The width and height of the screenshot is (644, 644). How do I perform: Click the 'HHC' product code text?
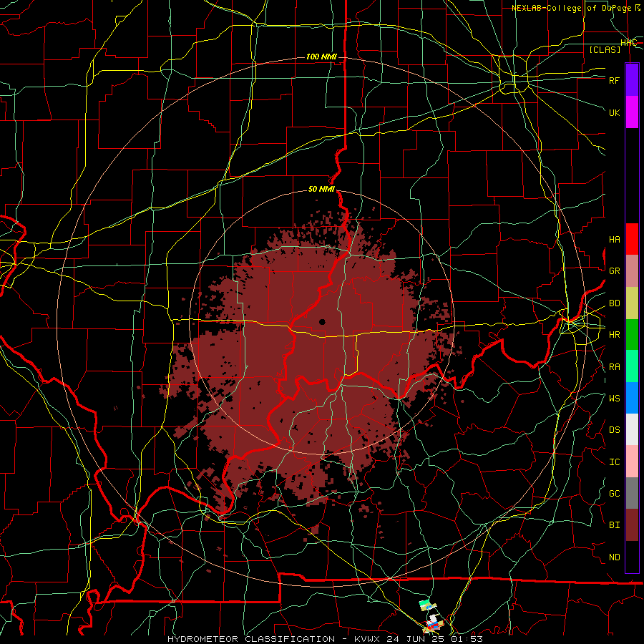tap(628, 43)
